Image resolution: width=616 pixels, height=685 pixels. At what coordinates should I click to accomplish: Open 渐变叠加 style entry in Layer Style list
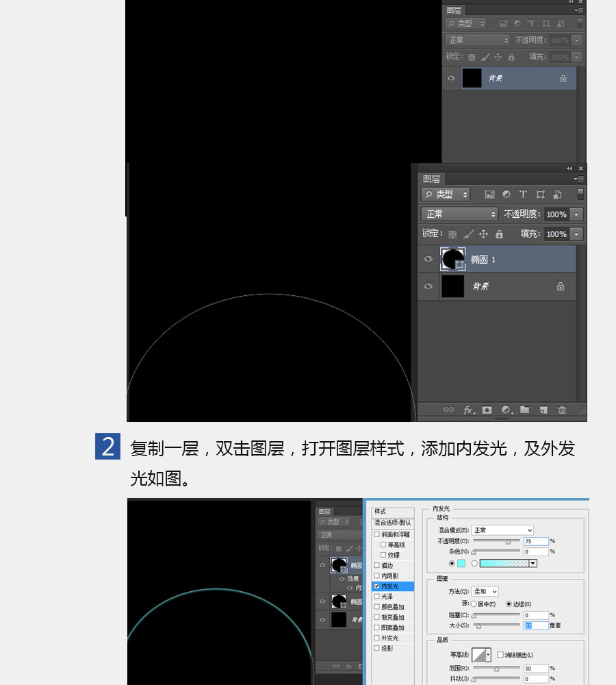(x=393, y=617)
